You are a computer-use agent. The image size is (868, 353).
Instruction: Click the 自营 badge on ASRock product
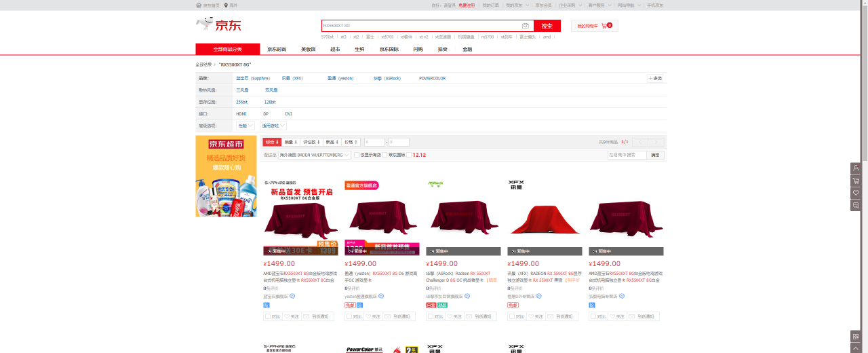pos(431,305)
